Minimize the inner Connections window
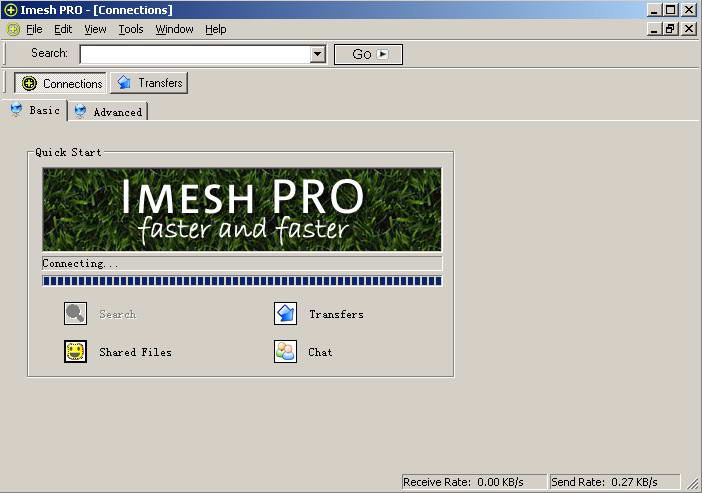The height and width of the screenshot is (493, 702). pyautogui.click(x=655, y=29)
